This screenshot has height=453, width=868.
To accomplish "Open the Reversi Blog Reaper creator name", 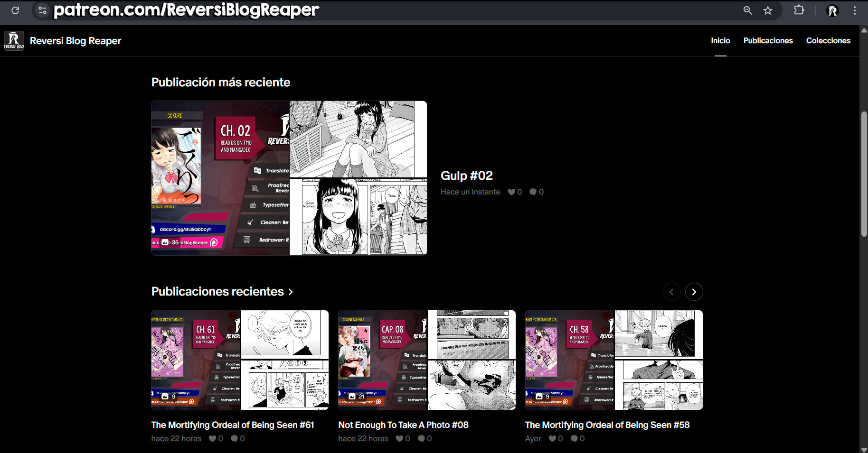I will coord(75,41).
